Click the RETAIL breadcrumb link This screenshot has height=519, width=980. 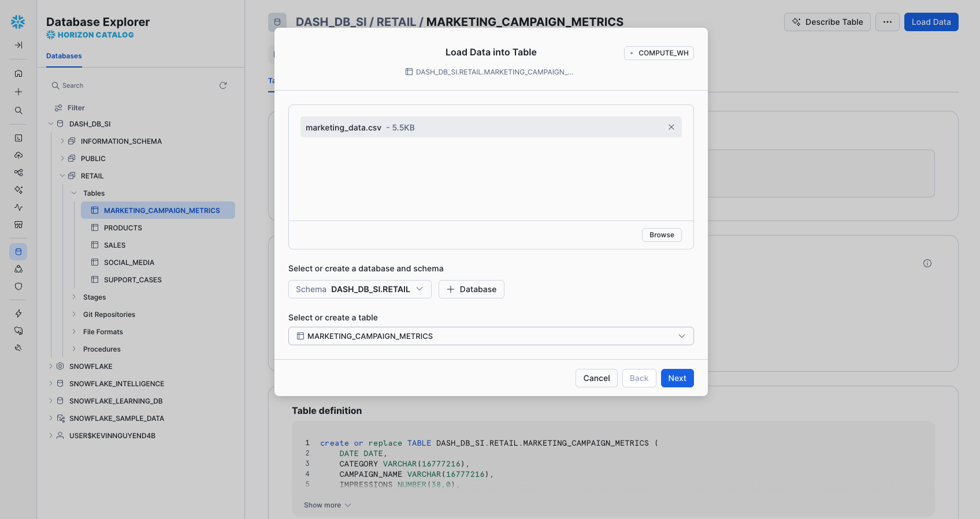click(x=396, y=22)
